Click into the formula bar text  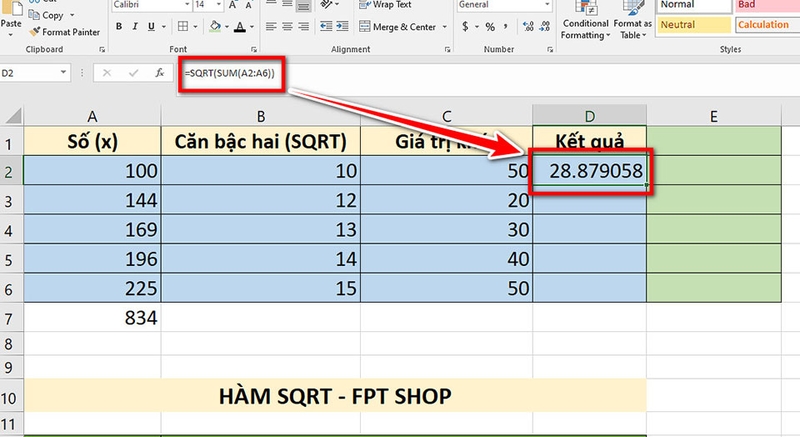pyautogui.click(x=230, y=73)
